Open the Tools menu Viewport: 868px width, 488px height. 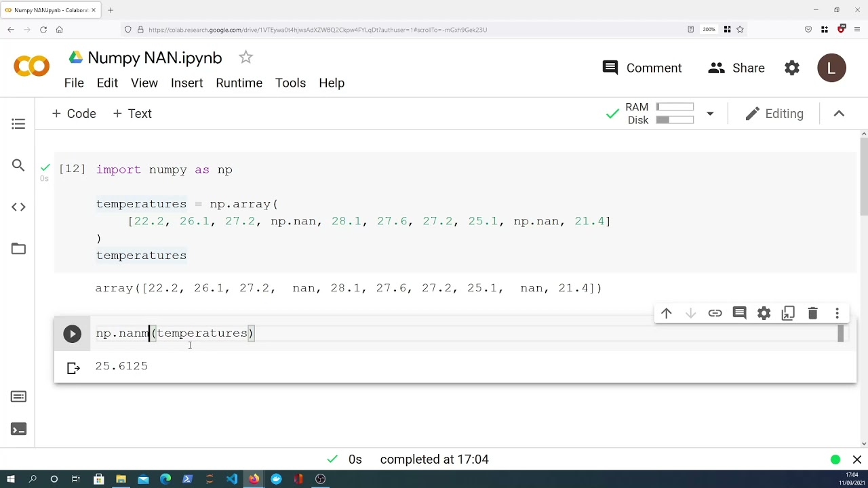(290, 83)
